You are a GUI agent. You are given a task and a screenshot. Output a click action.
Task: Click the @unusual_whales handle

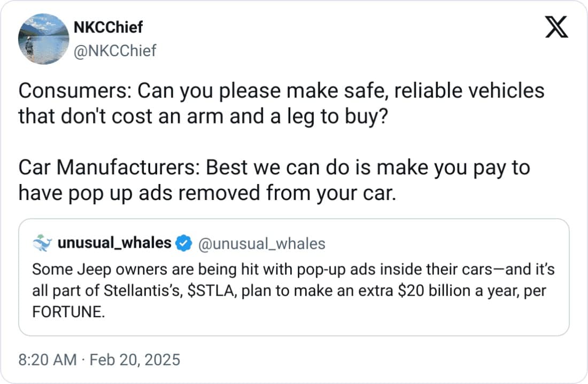[x=261, y=244]
